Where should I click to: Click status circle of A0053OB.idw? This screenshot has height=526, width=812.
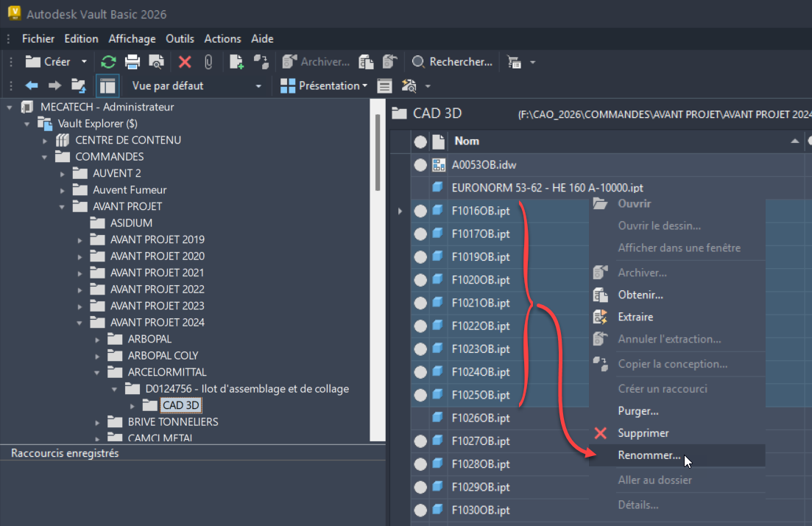coord(420,165)
